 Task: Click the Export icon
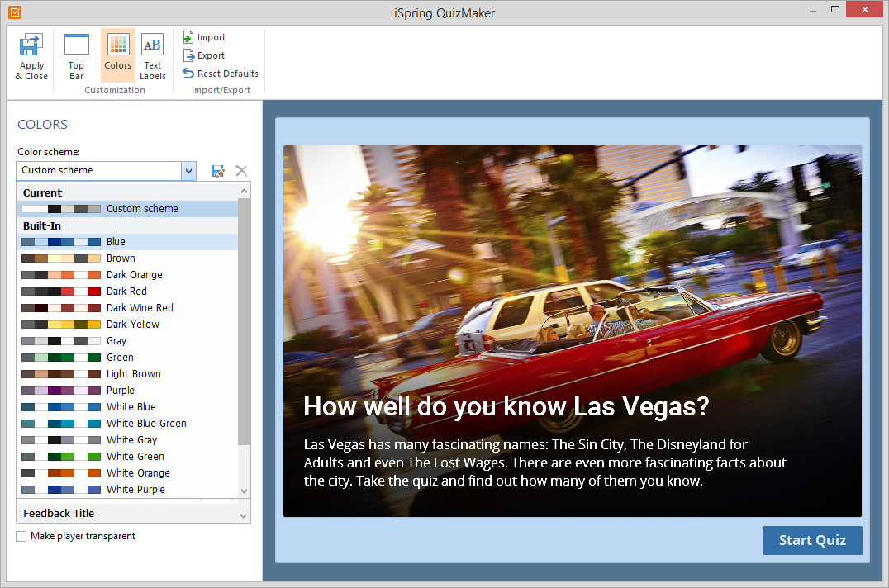188,56
